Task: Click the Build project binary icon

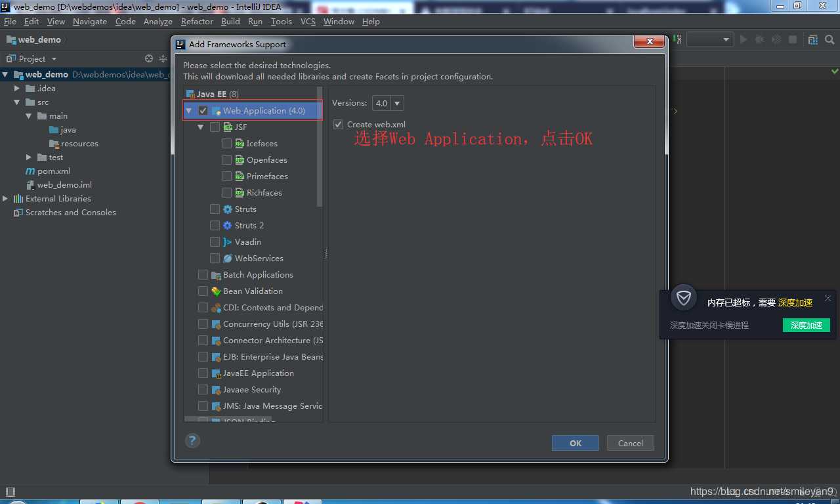Action: 678,39
